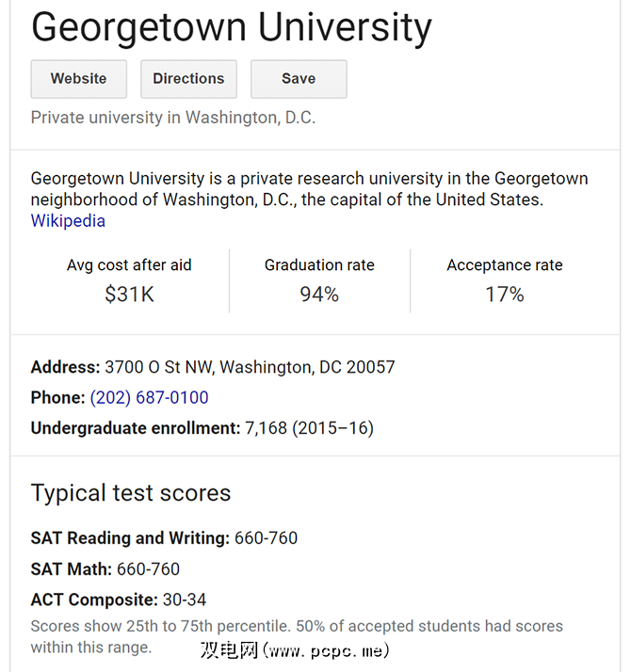This screenshot has height=672, width=631.
Task: Click the 7,168 enrollment number
Action: (x=266, y=428)
